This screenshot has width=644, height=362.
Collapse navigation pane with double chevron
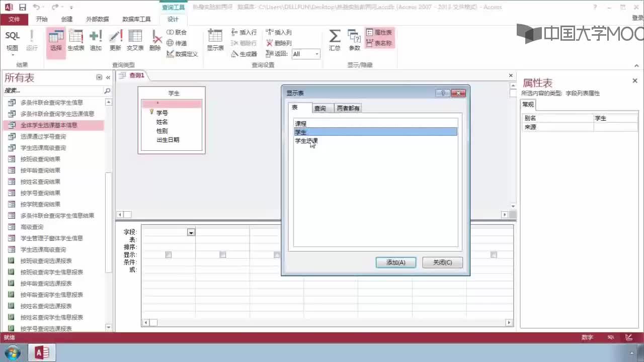(x=108, y=77)
